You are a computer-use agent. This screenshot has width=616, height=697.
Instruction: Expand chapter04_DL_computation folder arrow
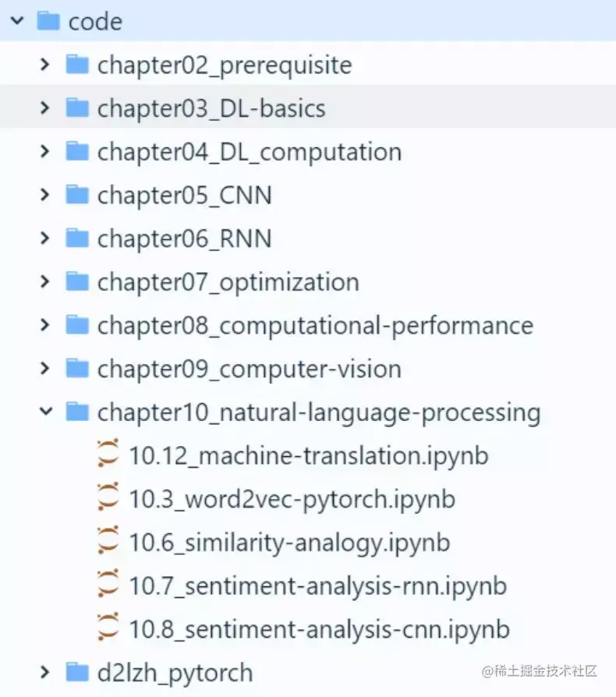(45, 151)
